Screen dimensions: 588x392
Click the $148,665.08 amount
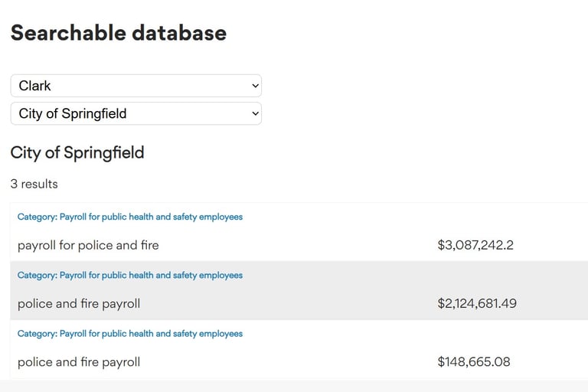coord(474,361)
